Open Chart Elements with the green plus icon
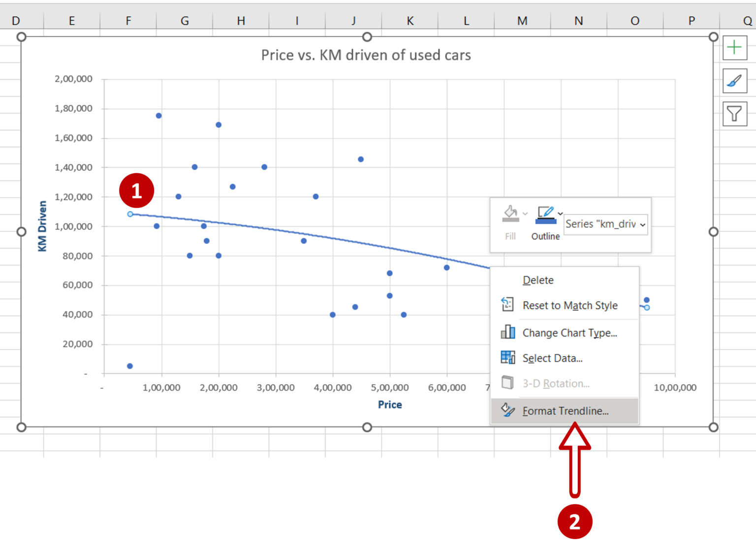 pos(735,47)
